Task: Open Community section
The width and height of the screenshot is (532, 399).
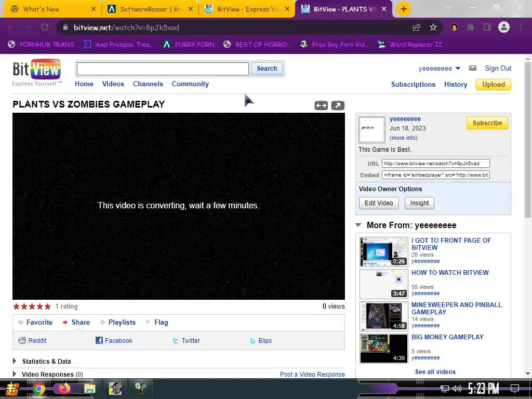Action: pyautogui.click(x=190, y=84)
